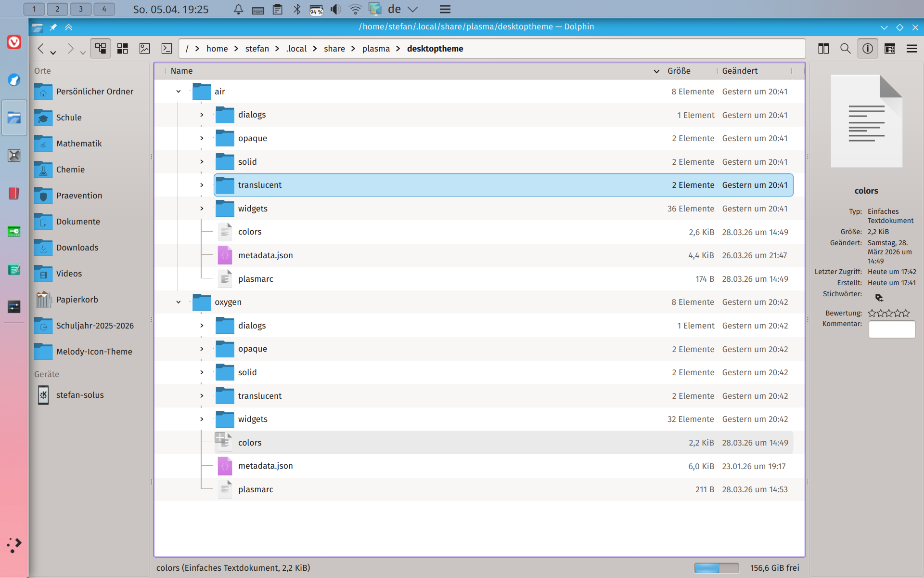Collapse the air folder
The width and height of the screenshot is (924, 578).
point(179,92)
